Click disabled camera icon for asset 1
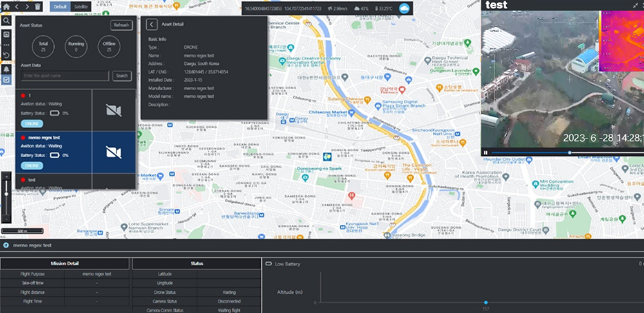This screenshot has width=644, height=313. click(113, 110)
